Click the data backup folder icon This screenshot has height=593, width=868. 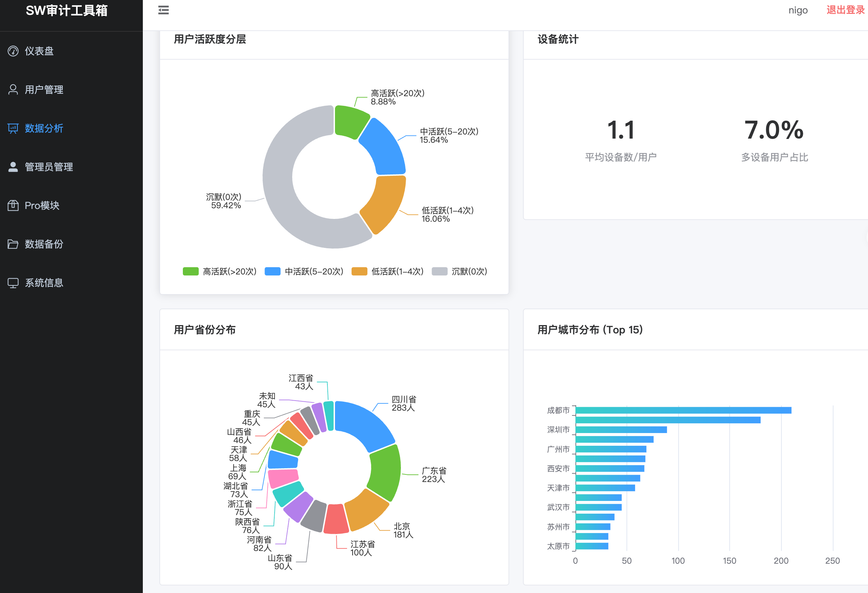click(13, 244)
